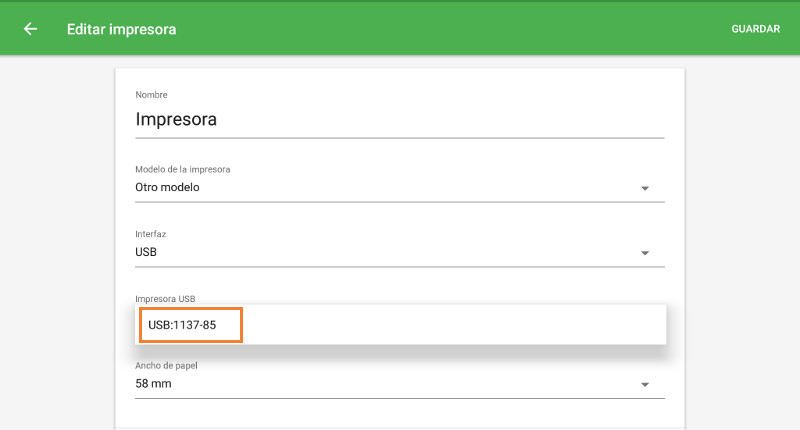Save the printer with GUARDAR
800x430 pixels.
[x=755, y=29]
